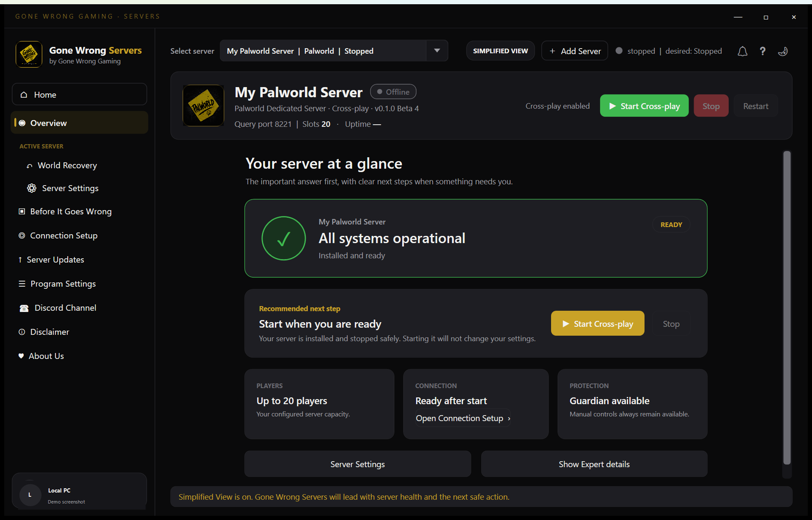This screenshot has width=812, height=520.
Task: Click the Server Updates arrow icon
Action: point(20,260)
